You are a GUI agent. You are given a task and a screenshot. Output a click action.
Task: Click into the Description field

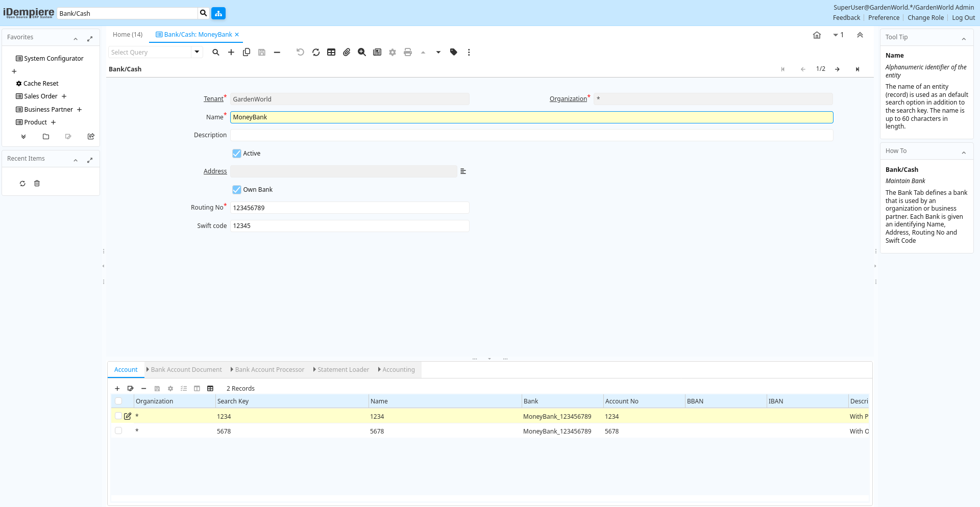tap(531, 135)
